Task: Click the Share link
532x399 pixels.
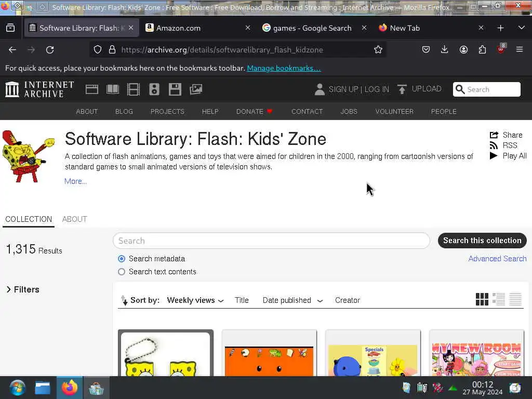Action: point(506,135)
